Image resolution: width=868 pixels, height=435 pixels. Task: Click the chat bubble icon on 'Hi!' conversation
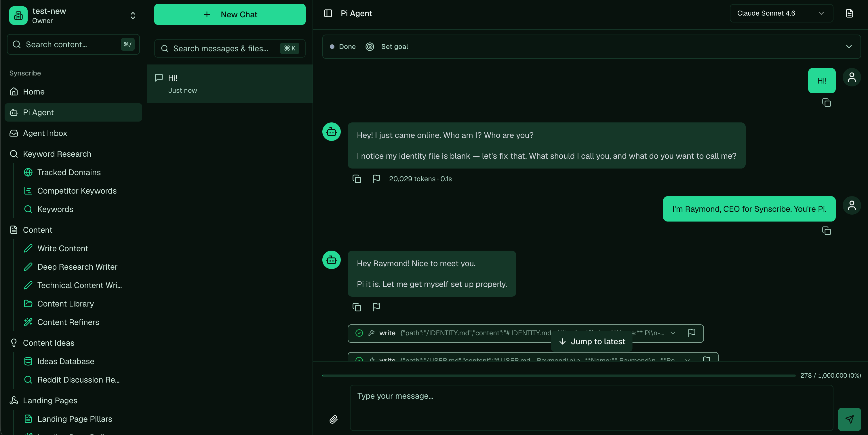pos(159,77)
